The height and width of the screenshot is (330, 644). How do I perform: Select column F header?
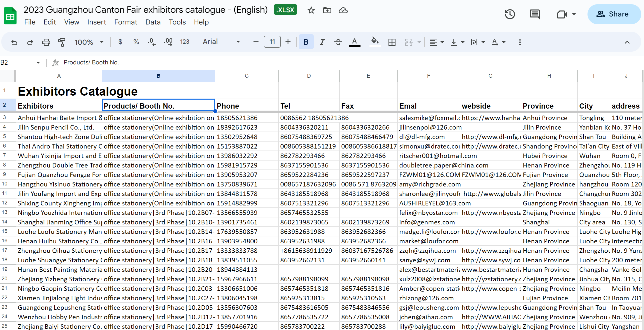[428, 76]
